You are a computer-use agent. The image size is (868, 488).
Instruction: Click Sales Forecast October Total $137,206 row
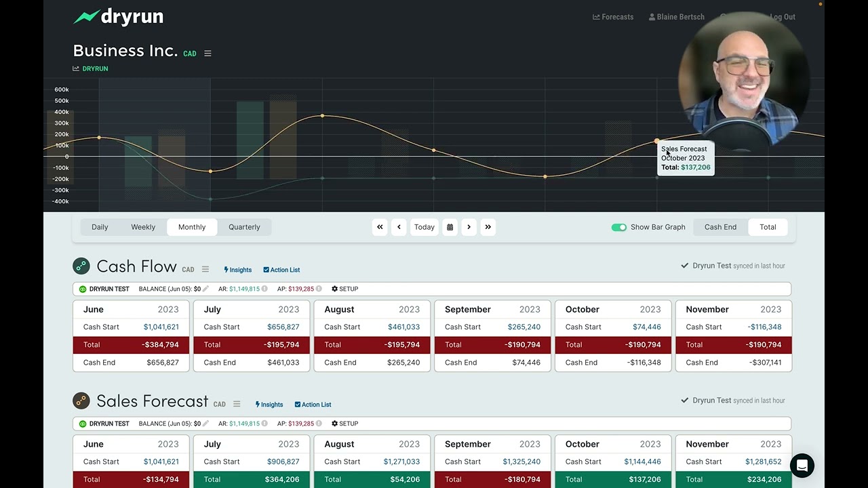[x=613, y=479]
